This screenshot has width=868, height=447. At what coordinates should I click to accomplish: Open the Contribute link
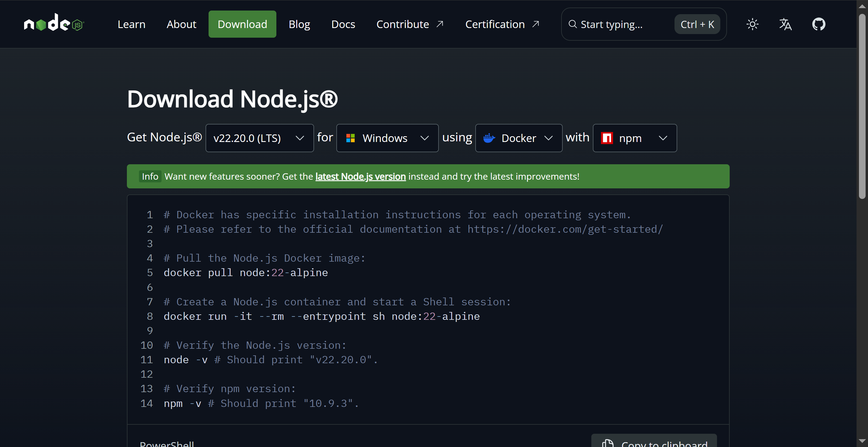click(x=410, y=24)
